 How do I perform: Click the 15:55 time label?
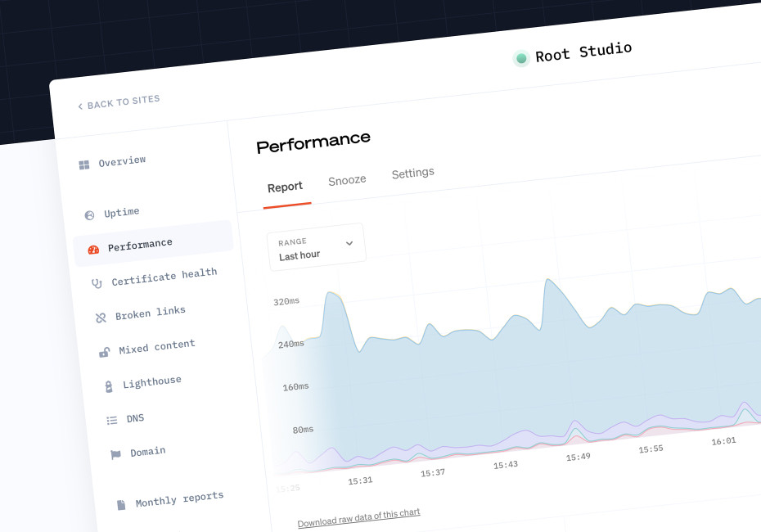[x=651, y=449]
